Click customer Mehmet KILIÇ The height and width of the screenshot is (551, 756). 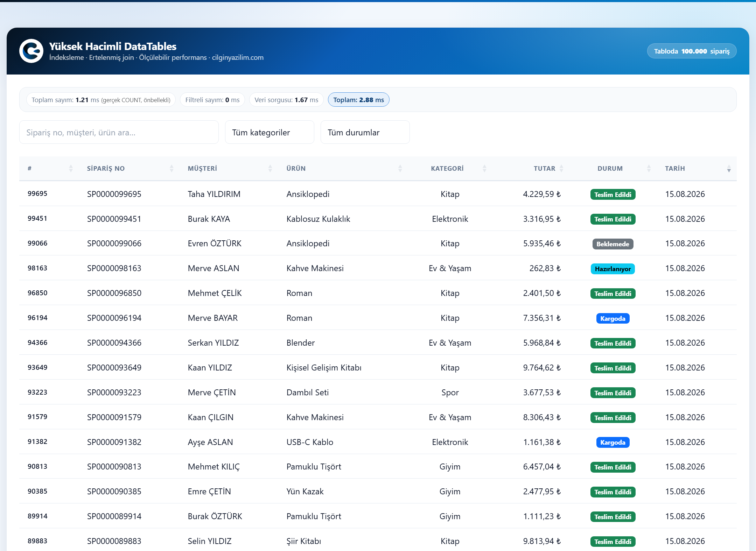(x=214, y=467)
